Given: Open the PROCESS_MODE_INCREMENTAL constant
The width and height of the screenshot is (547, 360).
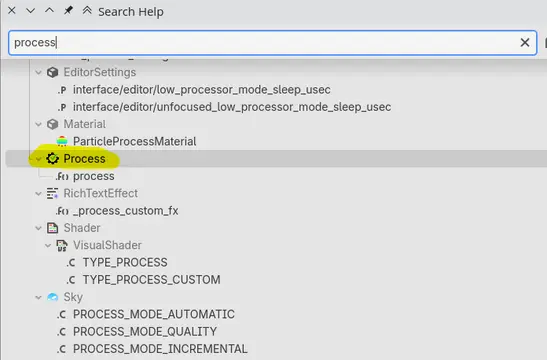Looking at the screenshot, I should [160, 348].
